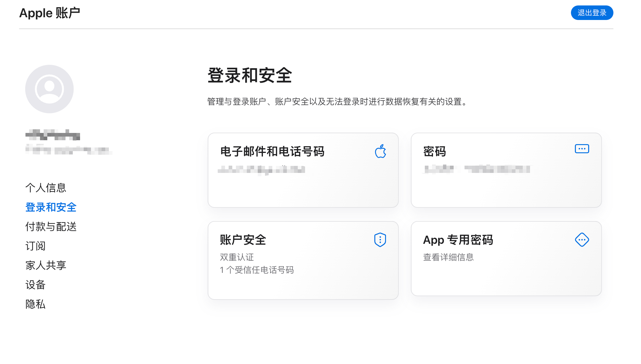The width and height of the screenshot is (641, 364).
Task: Select 登录和安全 in the sidebar
Action: 51,207
